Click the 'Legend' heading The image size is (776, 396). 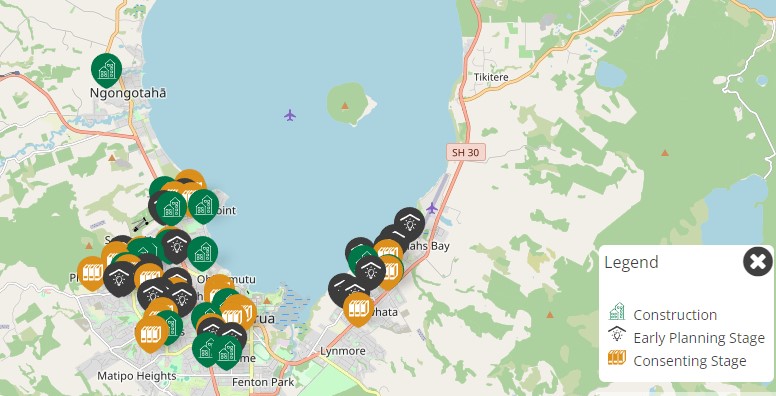pos(631,262)
